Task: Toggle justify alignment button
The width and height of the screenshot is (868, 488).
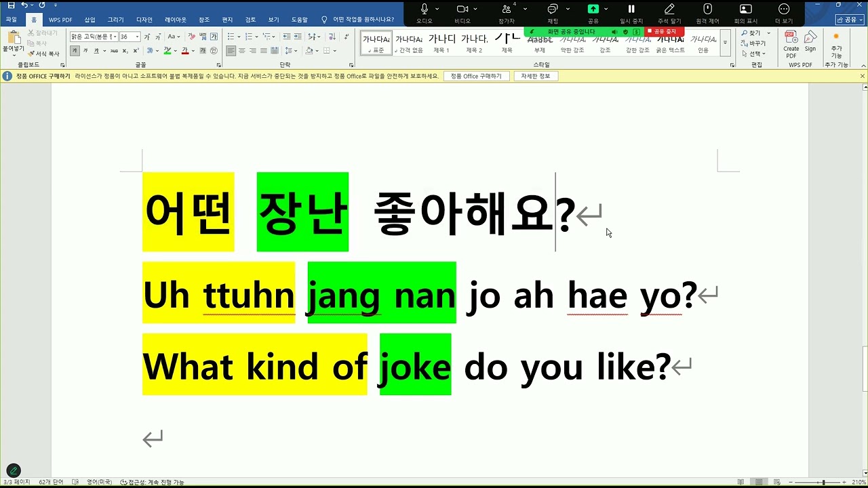Action: [x=264, y=51]
